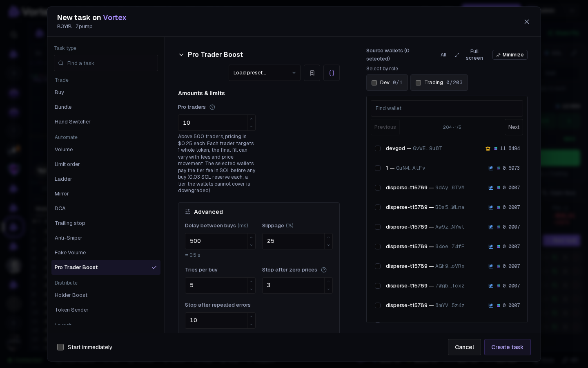Click the Pro traders help question icon
This screenshot has height=368, width=588.
(x=212, y=107)
